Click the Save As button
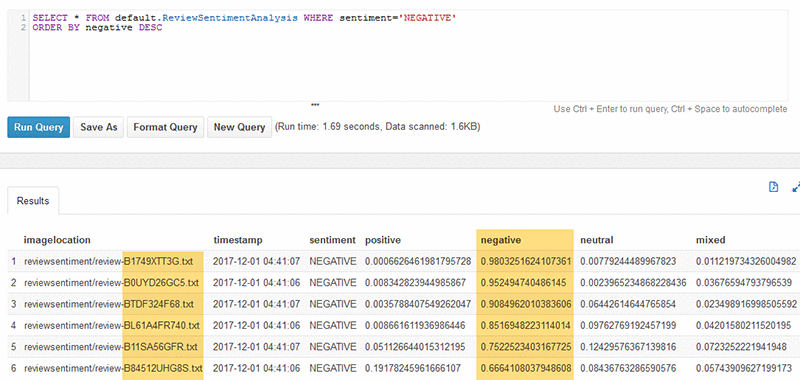Image resolution: width=800 pixels, height=380 pixels. coord(98,127)
